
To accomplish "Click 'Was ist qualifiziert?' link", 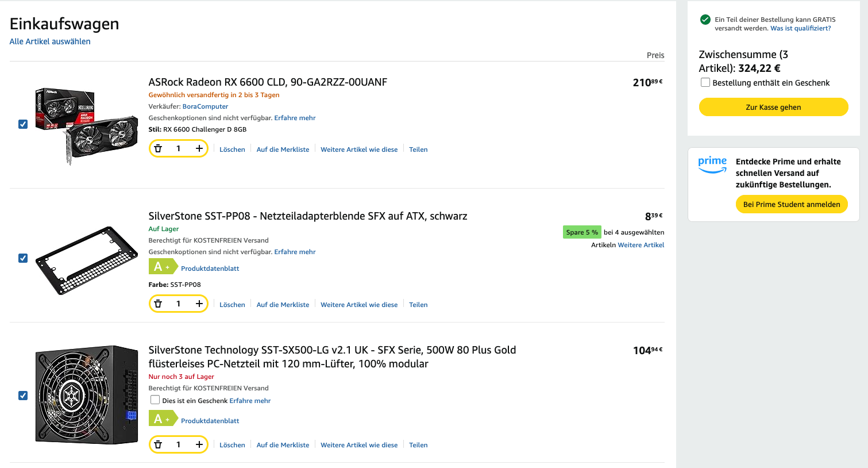I will [x=800, y=28].
